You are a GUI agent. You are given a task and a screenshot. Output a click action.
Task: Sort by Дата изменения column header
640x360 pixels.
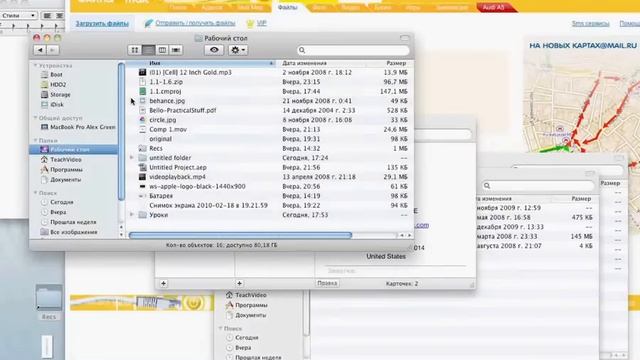coord(321,63)
